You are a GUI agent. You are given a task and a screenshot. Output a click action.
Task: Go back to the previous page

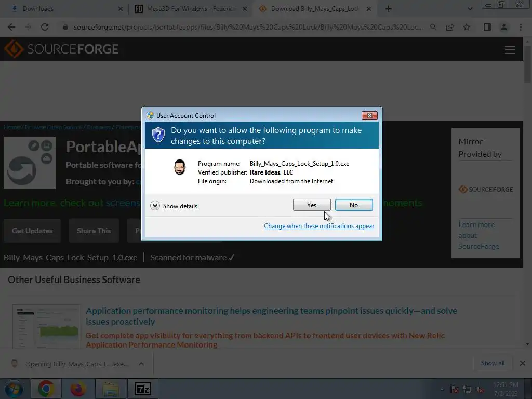[x=11, y=27]
